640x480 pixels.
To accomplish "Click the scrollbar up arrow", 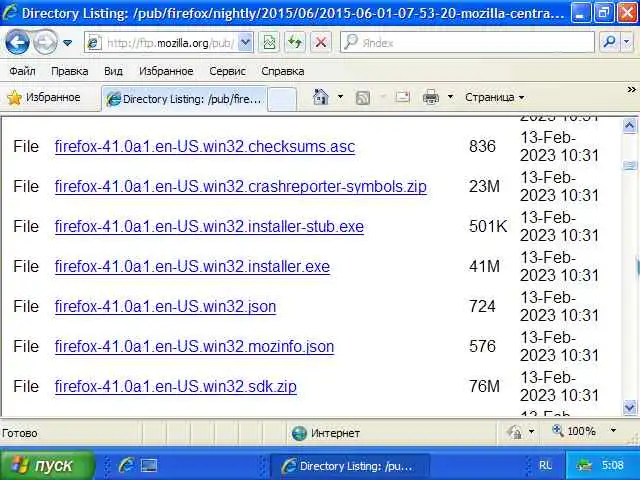I will tap(629, 125).
